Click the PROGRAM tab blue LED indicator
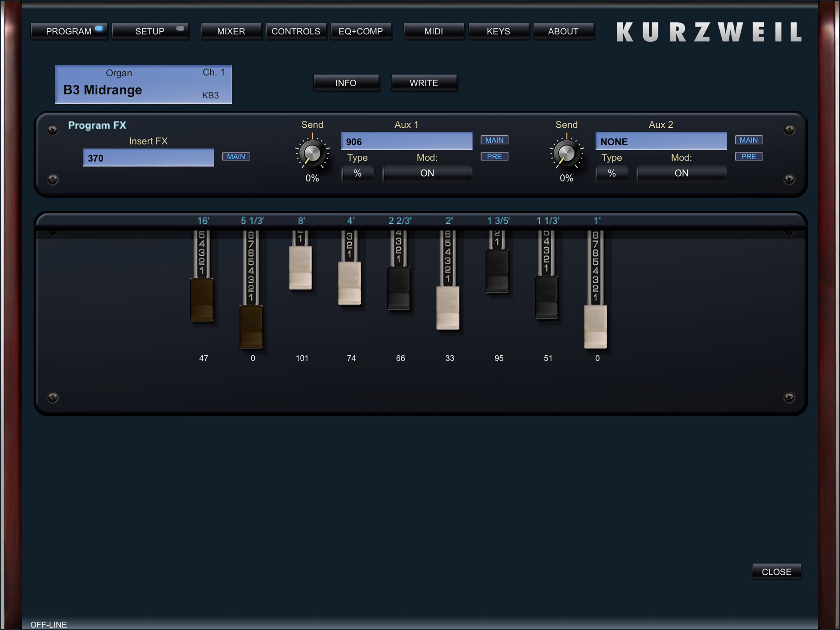 pos(99,28)
